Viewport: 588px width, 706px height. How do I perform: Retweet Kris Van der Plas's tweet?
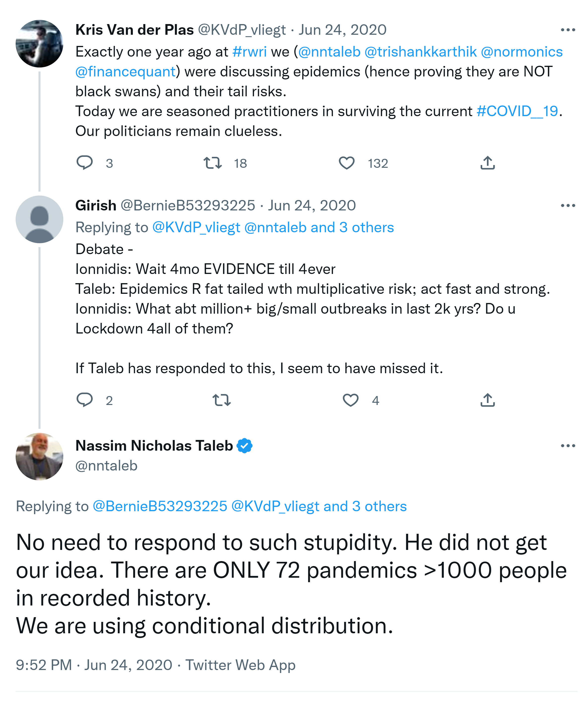coord(212,163)
